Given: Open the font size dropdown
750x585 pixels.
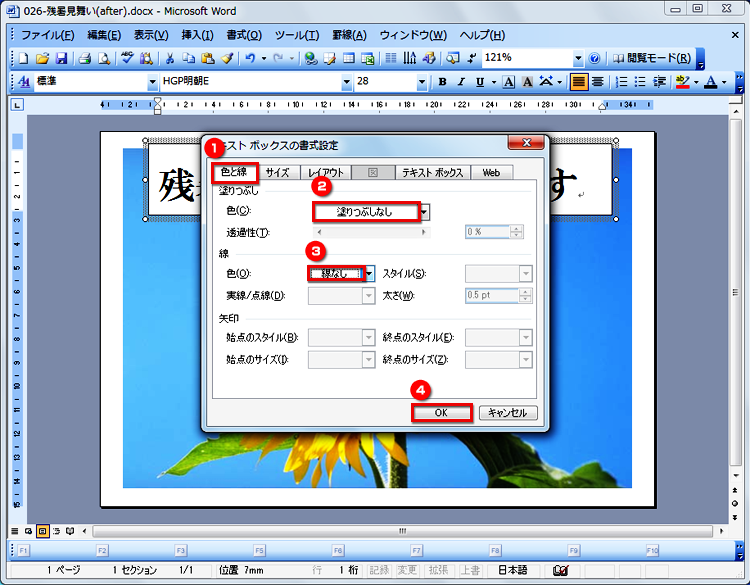Looking at the screenshot, I should pyautogui.click(x=421, y=82).
